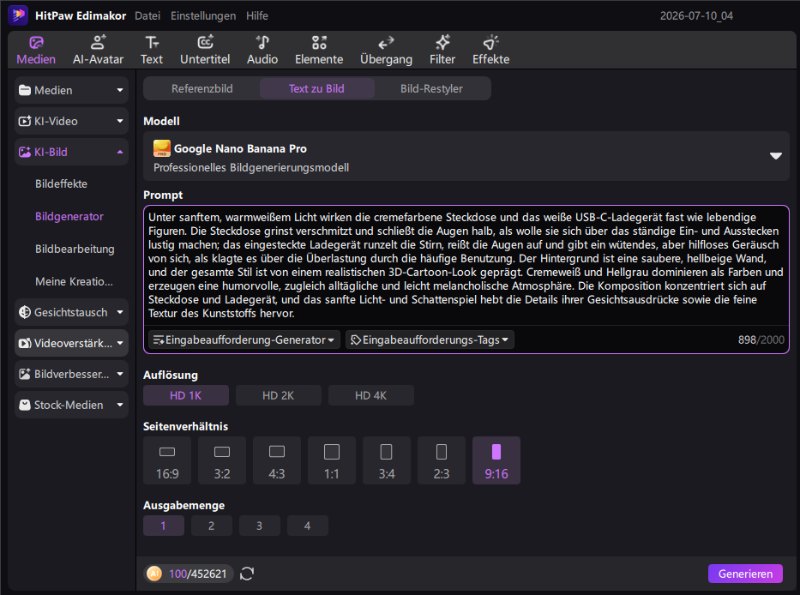
Task: Refresh the credits balance icon
Action: tap(247, 574)
